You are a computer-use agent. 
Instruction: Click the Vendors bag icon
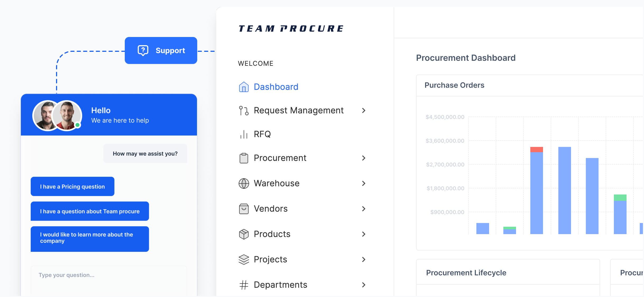243,208
